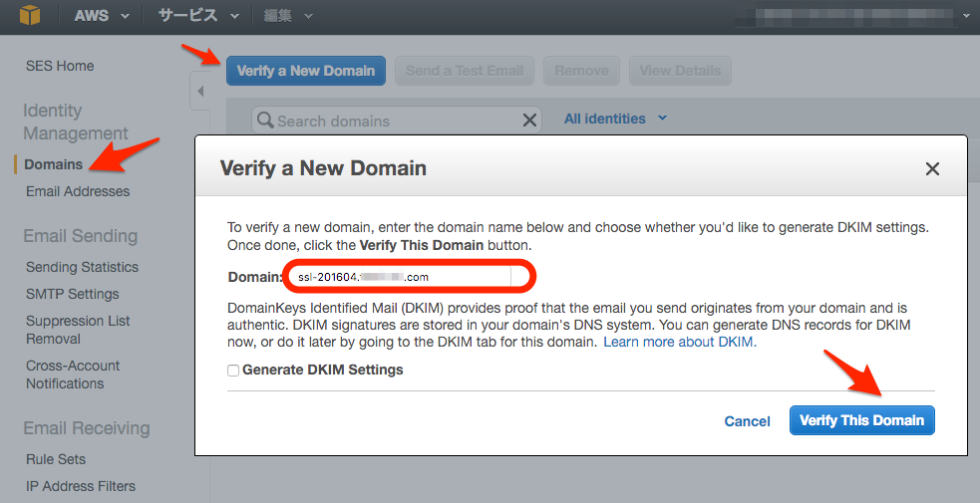Screen dimensions: 980x503
Task: Open the All identities filter dropdown
Action: coord(615,119)
